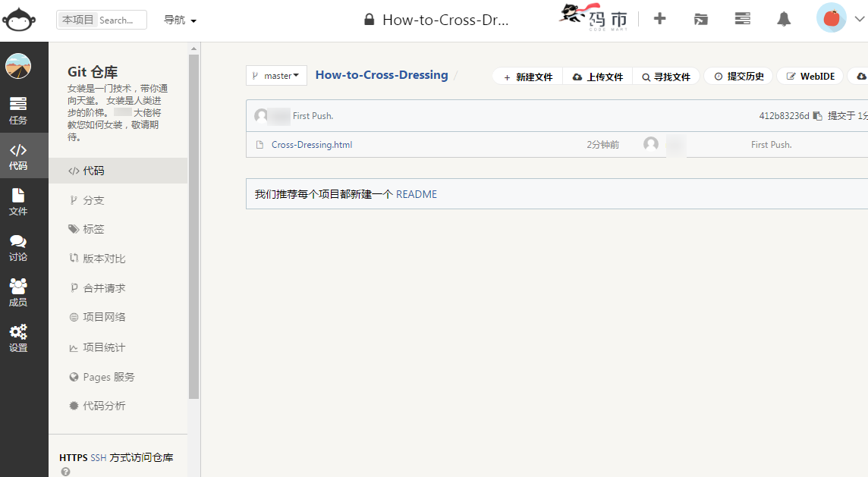Open the 导航 navigation dropdown
The width and height of the screenshot is (868, 477).
(180, 20)
